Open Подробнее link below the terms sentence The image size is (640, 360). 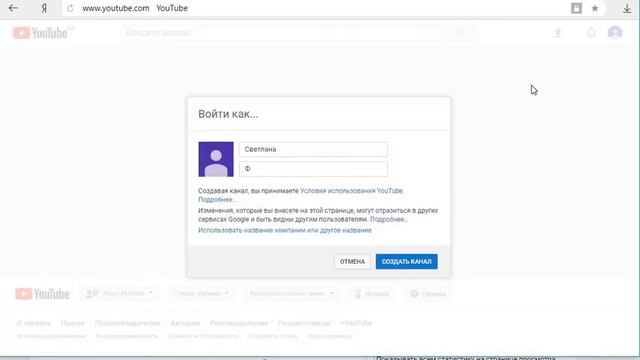(x=217, y=200)
